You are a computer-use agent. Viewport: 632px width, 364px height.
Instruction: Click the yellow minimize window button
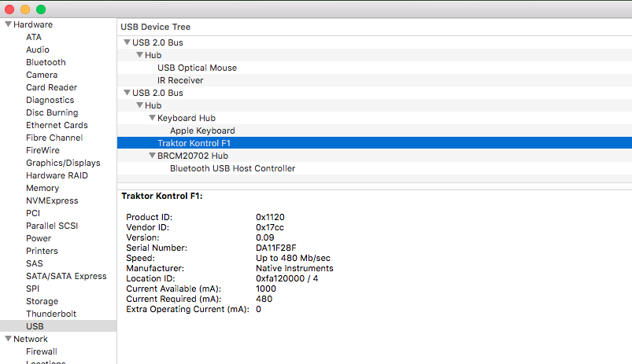click(25, 9)
